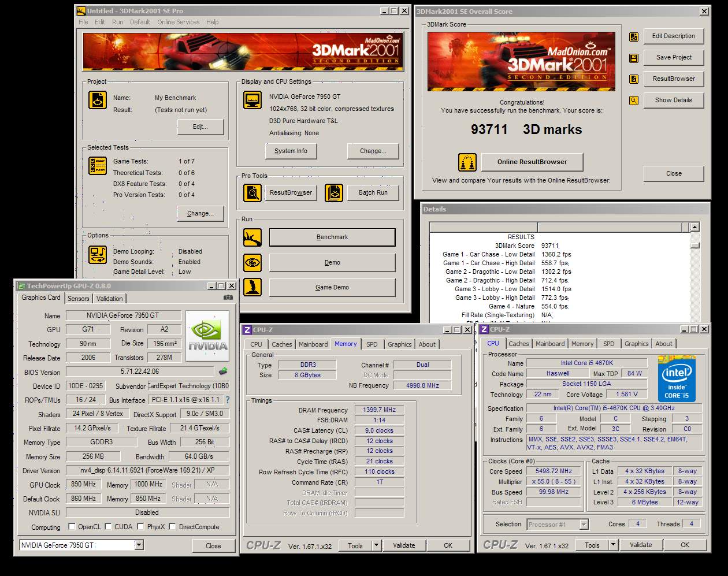Click the Selected Tests checklist icon

(x=97, y=166)
